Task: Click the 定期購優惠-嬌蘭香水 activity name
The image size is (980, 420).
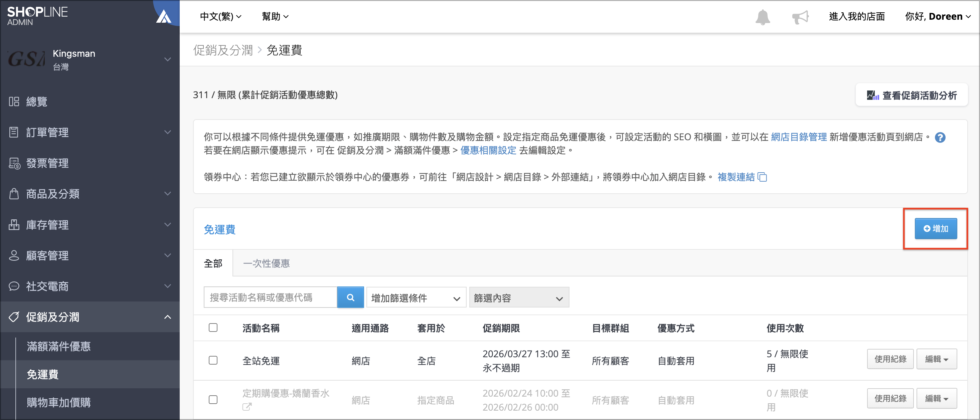Action: 286,393
